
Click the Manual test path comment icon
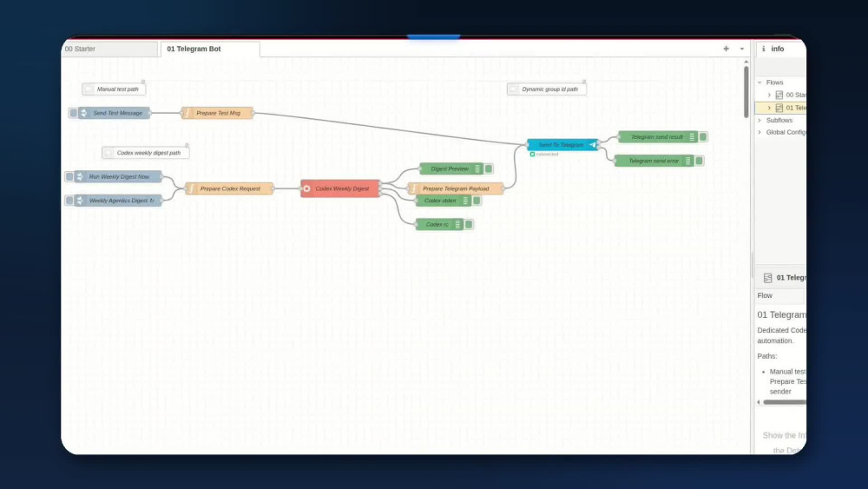pyautogui.click(x=89, y=89)
